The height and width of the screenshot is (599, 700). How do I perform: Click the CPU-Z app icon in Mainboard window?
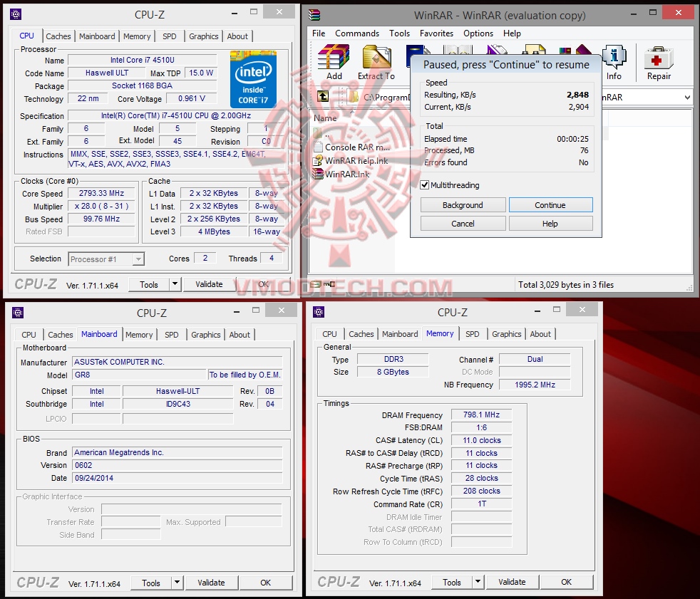point(18,313)
